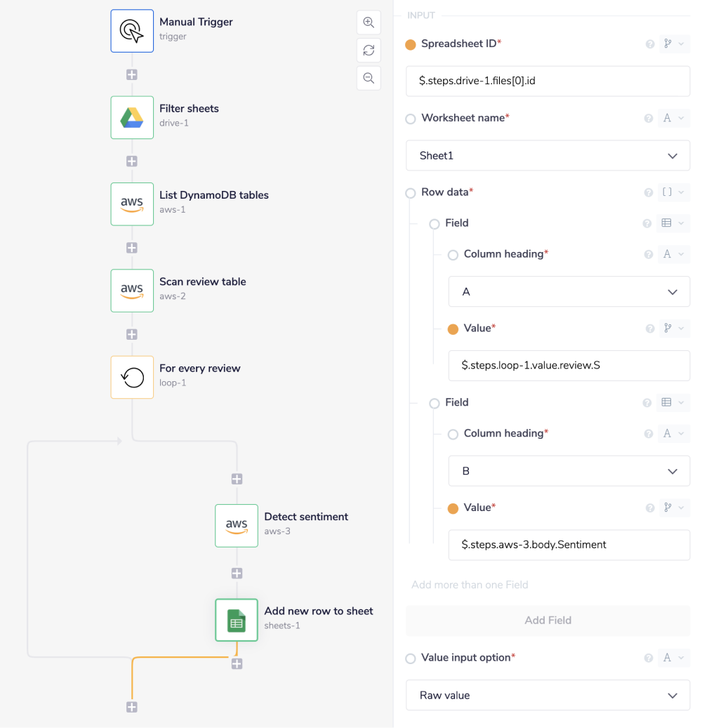Click the Add new row to sheet icon
This screenshot has width=702, height=728.
tap(237, 620)
